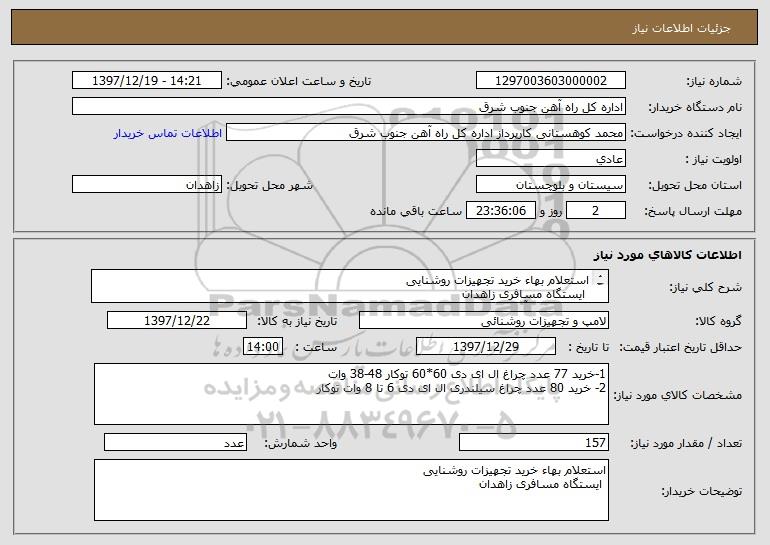Click the label ایجاد کننده درخواست
The image size is (770, 545).
click(x=686, y=133)
